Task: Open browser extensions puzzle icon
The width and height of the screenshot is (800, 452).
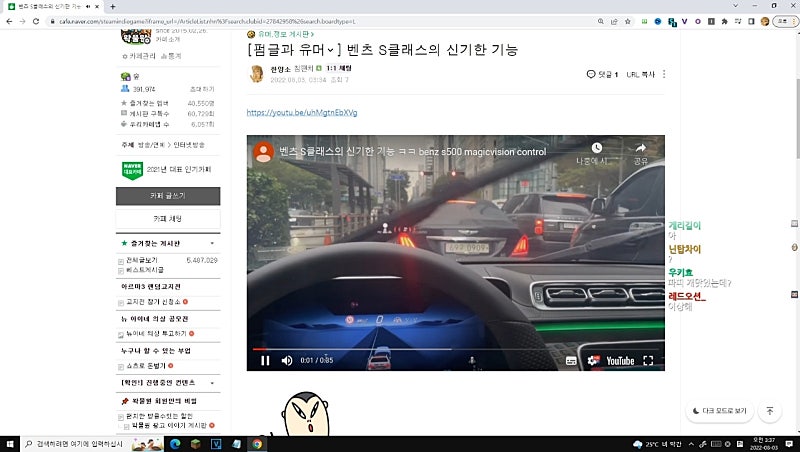Action: tap(724, 21)
